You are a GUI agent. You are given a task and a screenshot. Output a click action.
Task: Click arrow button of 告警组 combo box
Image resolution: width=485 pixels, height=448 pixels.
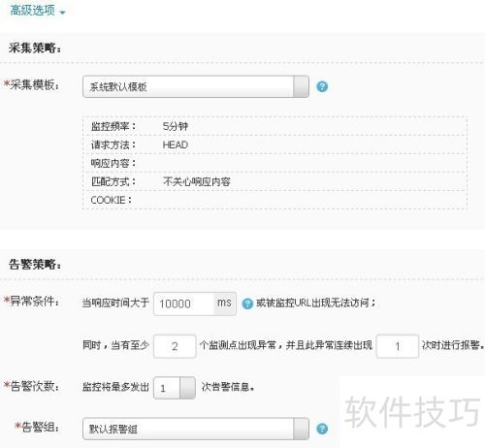click(301, 429)
